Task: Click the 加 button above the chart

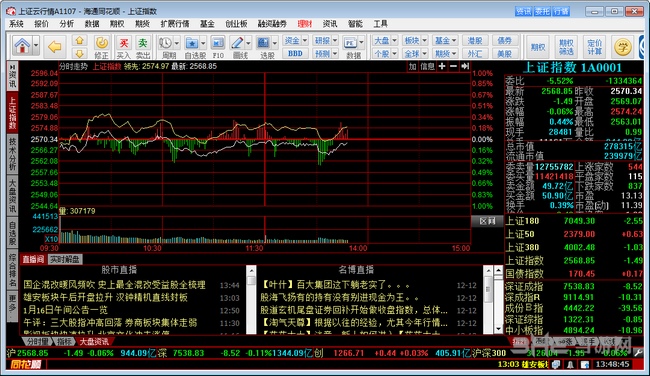Action: point(412,66)
